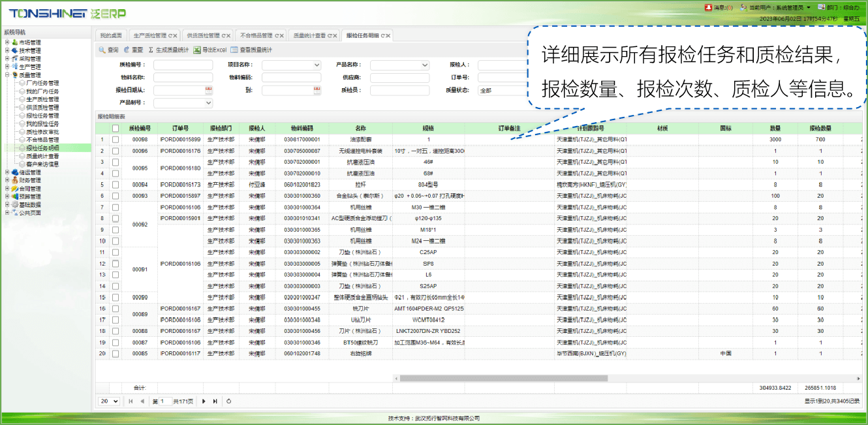Viewport: 868px width, 425px height.
Task: Open calendar picker for 报检日期从 field
Action: [209, 90]
